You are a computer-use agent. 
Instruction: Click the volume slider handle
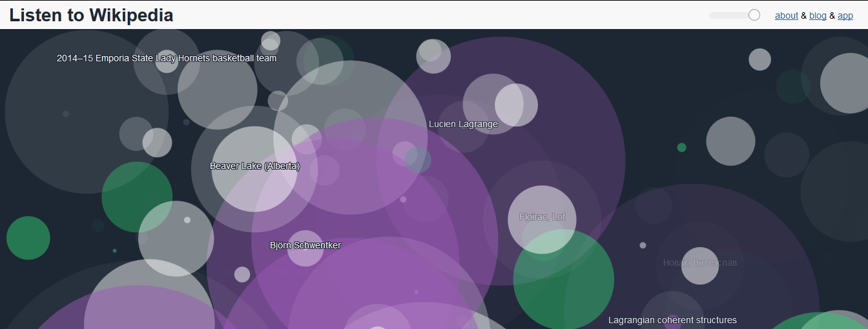(x=754, y=15)
